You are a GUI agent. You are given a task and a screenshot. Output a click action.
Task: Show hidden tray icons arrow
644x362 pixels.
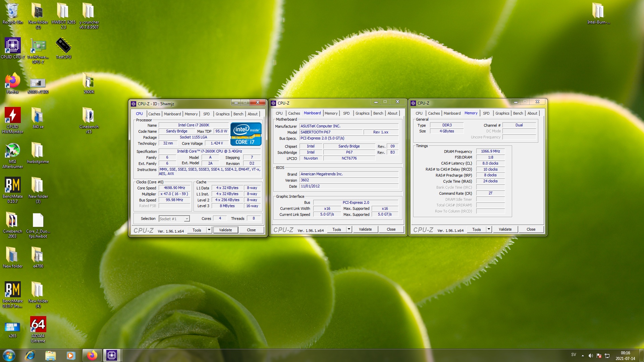coord(583,355)
